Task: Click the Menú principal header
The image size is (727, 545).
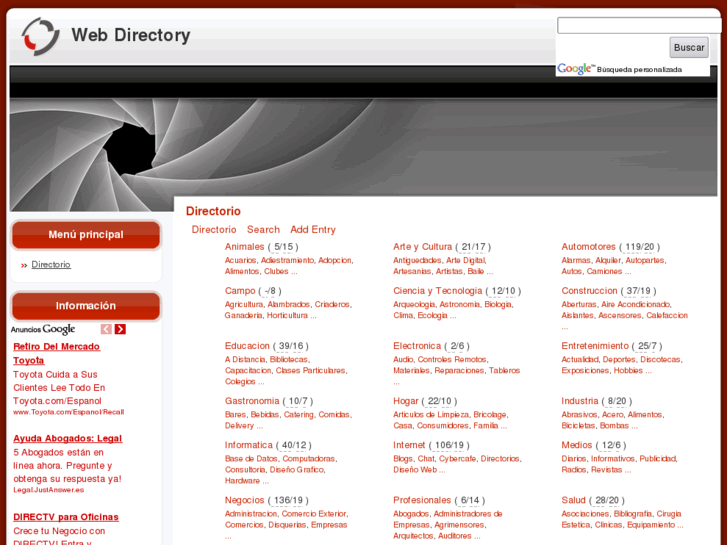Action: (86, 235)
